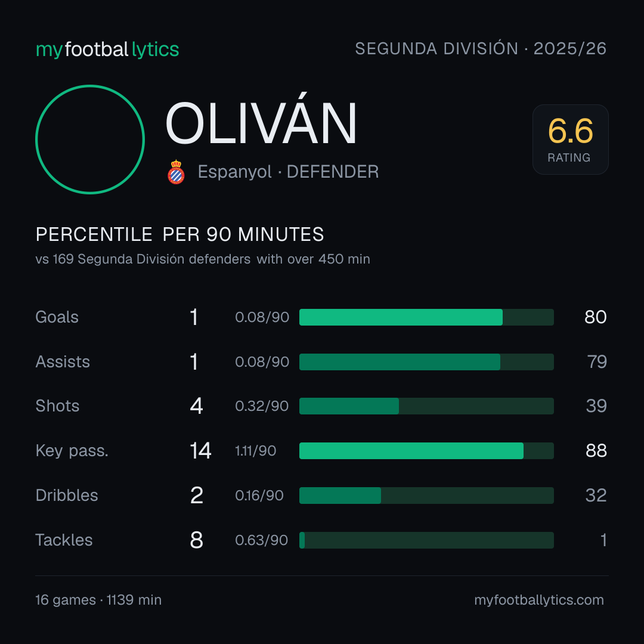Select the Dribbles percentile bar
Screen dimensions: 644x644
426,496
